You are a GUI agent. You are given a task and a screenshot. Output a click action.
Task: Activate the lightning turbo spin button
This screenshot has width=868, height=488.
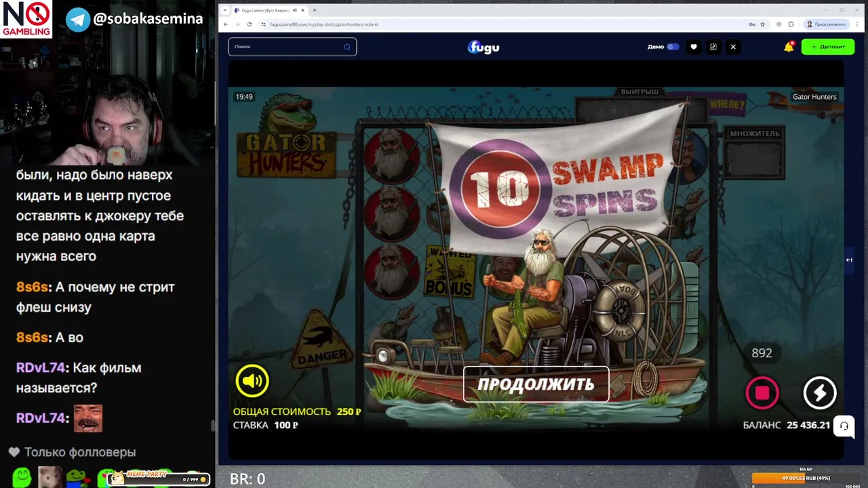820,392
